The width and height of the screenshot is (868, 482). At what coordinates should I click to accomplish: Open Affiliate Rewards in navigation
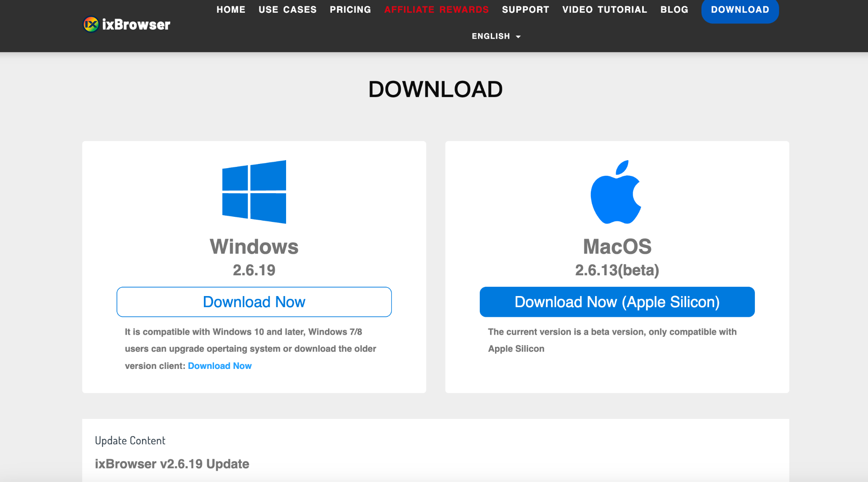pos(436,10)
